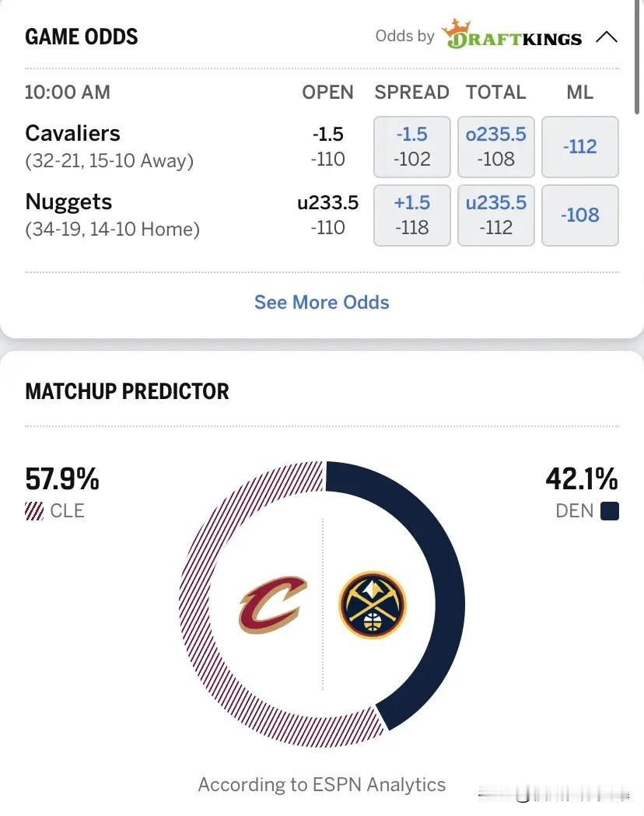This screenshot has height=816, width=644.
Task: Collapse the Game Odds section chevron
Action: click(x=607, y=37)
